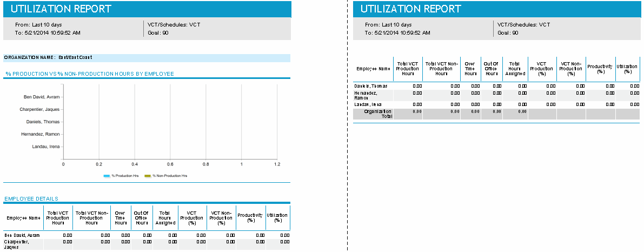The width and height of the screenshot is (644, 252).
Task: Click the blue % Production Hrs legend swatch
Action: pyautogui.click(x=107, y=176)
